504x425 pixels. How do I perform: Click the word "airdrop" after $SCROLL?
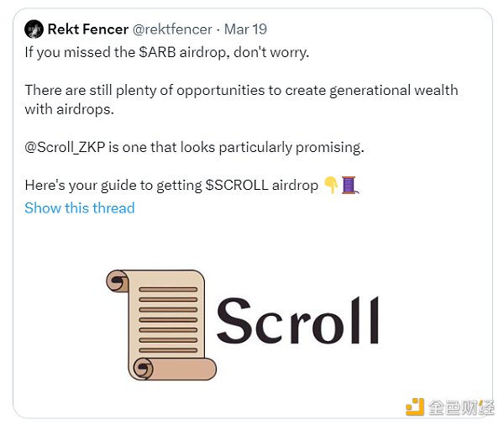click(295, 186)
